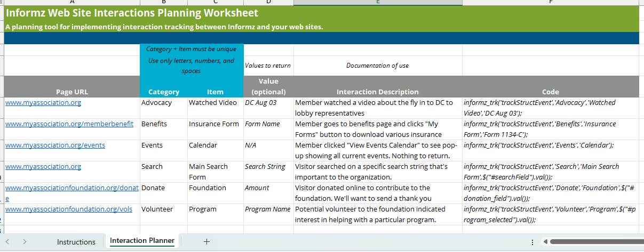This screenshot has width=644, height=252.
Task: Select code cell with donation_field
Action: point(550,193)
